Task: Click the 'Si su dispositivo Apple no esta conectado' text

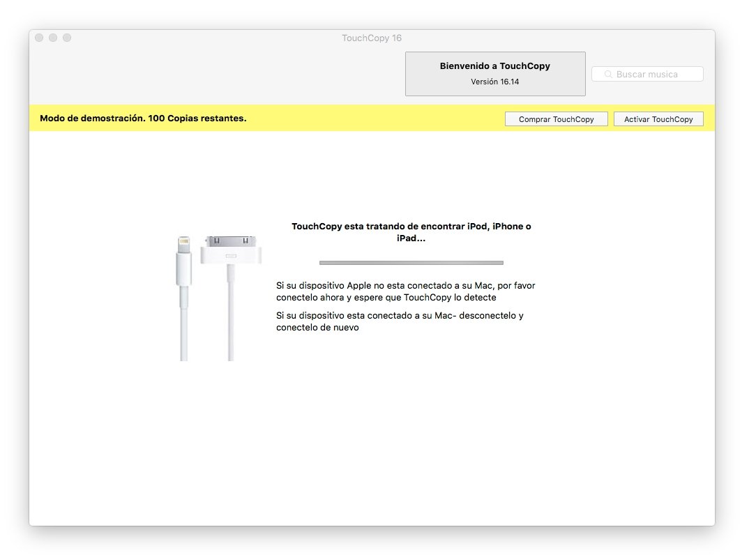Action: pyautogui.click(x=405, y=291)
